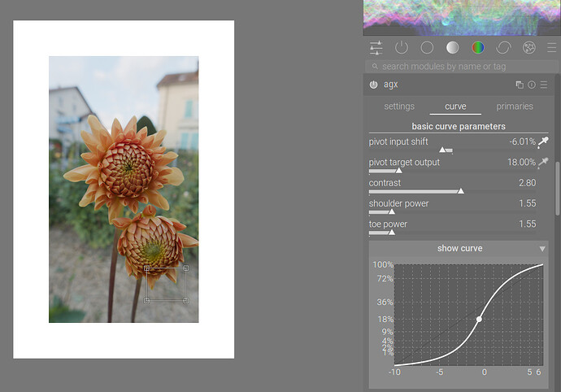Select the base modules empty circle group

tap(427, 48)
